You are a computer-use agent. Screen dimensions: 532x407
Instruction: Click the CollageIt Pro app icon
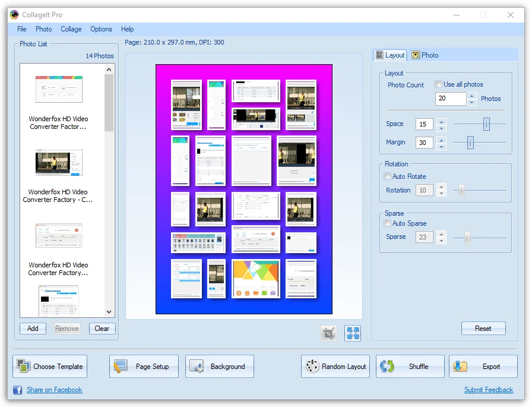click(x=14, y=15)
